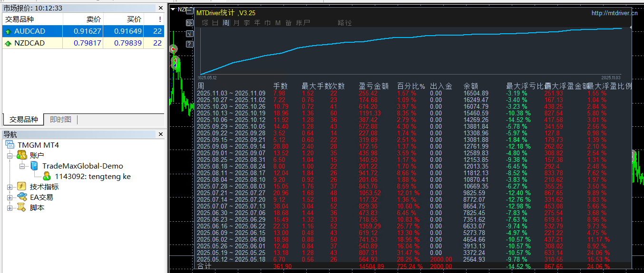This screenshot has width=644, height=273.
Task: Click the green arrow icon beside NZDCAD
Action: coord(8,43)
